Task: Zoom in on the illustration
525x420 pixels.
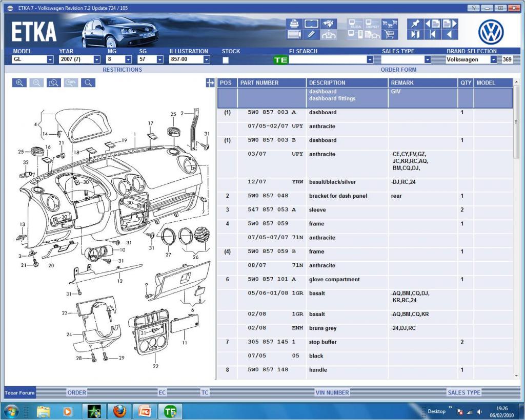Action: (x=19, y=83)
